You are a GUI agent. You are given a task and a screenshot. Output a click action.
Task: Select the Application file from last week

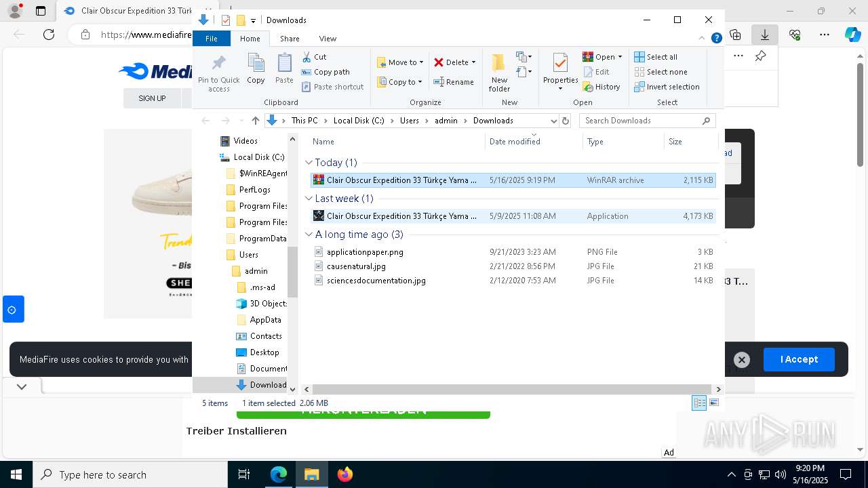coord(513,216)
